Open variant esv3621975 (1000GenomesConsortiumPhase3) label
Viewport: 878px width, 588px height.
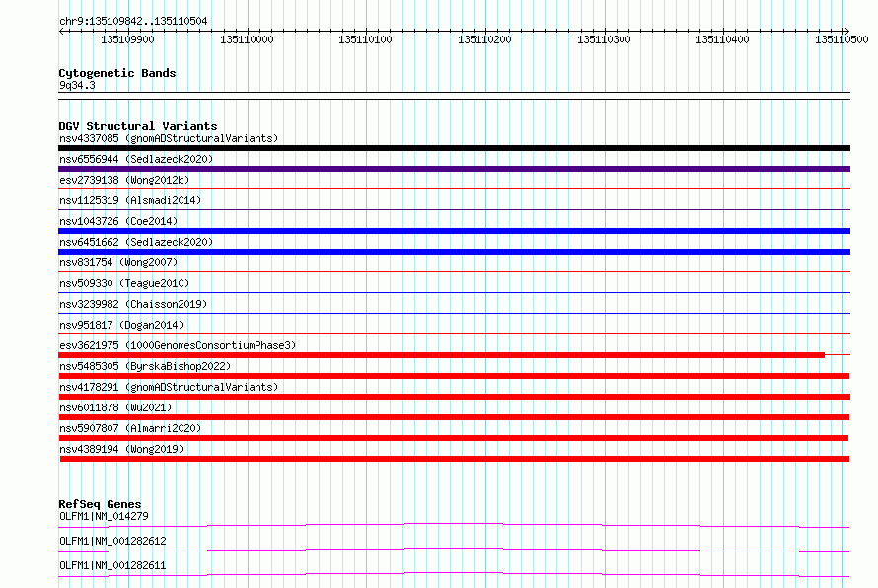coord(178,345)
